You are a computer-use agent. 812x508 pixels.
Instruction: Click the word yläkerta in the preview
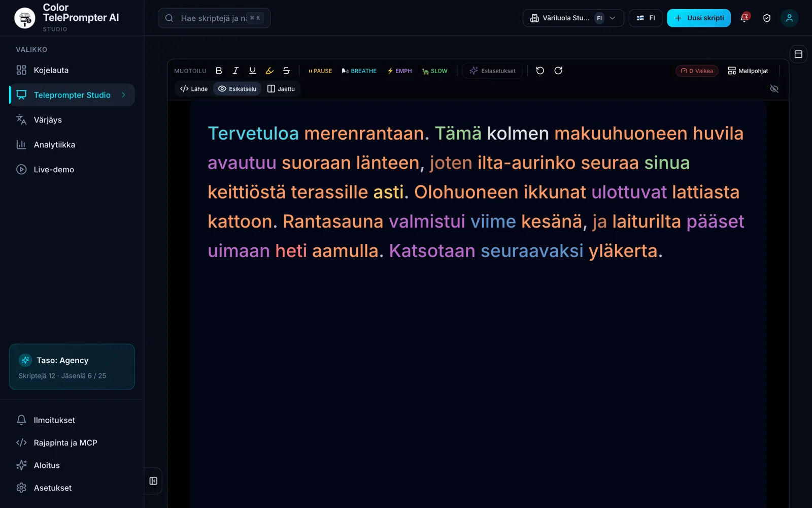(x=623, y=250)
